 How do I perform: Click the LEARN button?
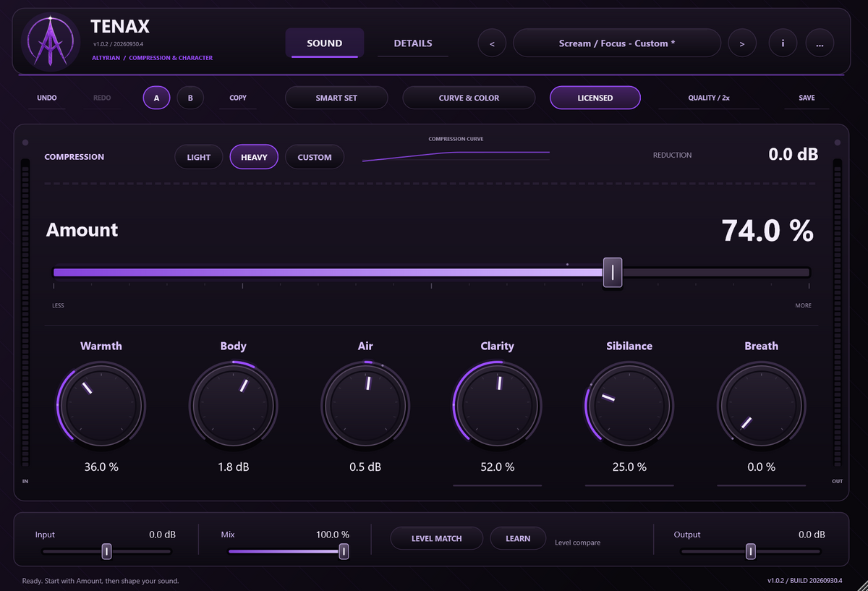[x=518, y=538]
